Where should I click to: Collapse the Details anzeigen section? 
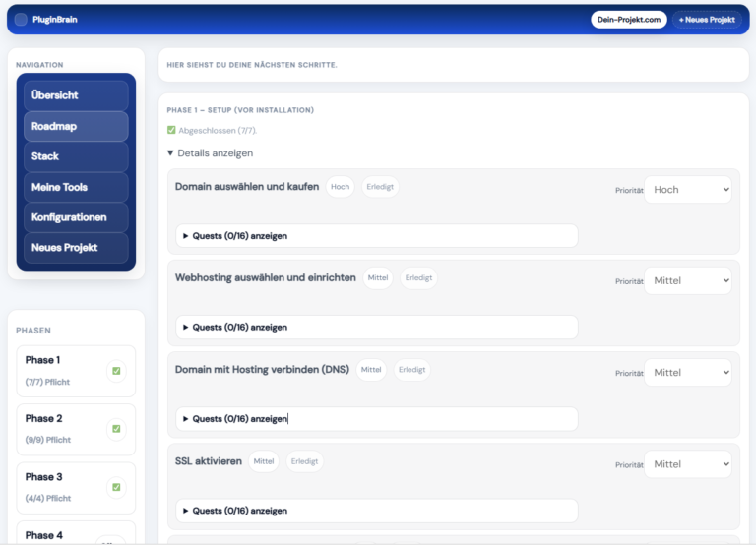click(210, 153)
